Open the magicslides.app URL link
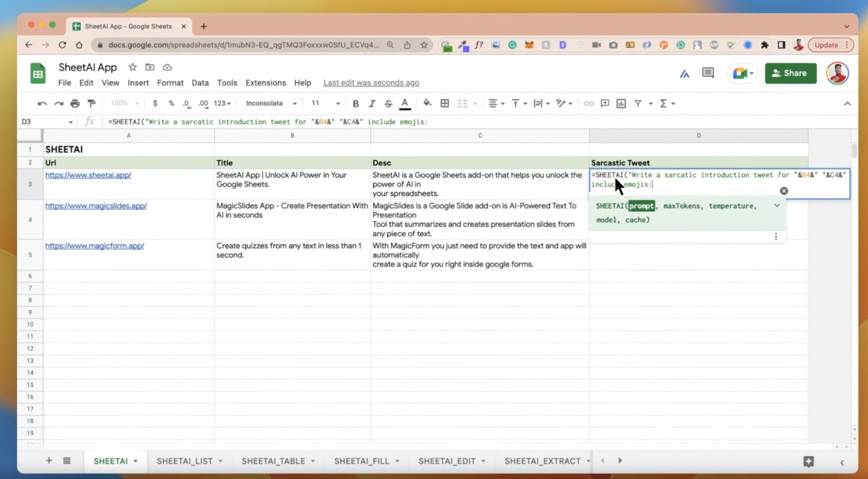868x479 pixels. [96, 206]
